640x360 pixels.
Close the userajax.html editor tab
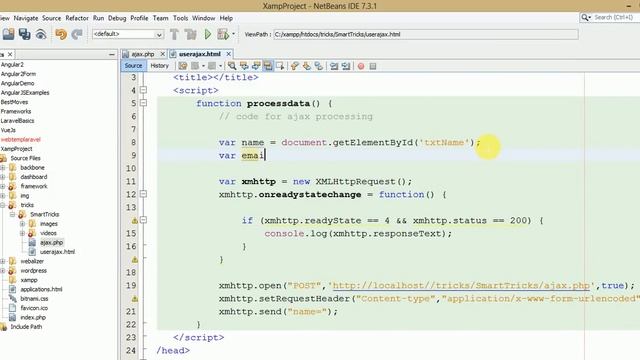229,54
